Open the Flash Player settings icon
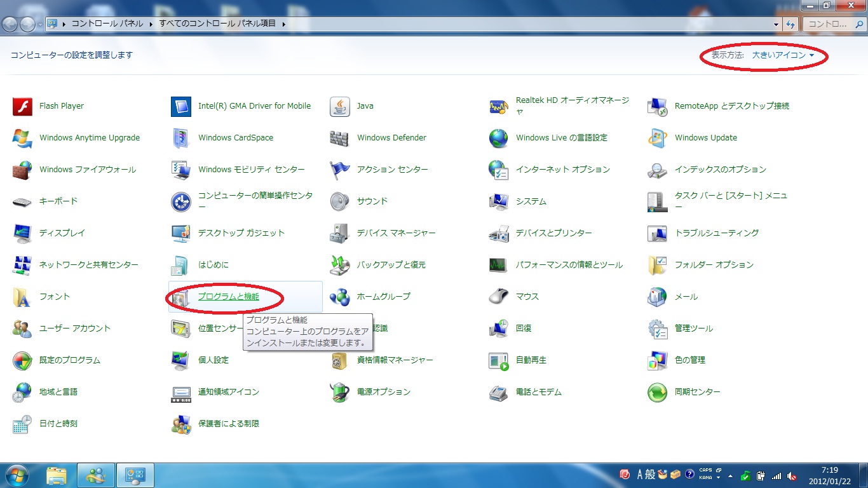The width and height of the screenshot is (868, 488). [x=22, y=106]
